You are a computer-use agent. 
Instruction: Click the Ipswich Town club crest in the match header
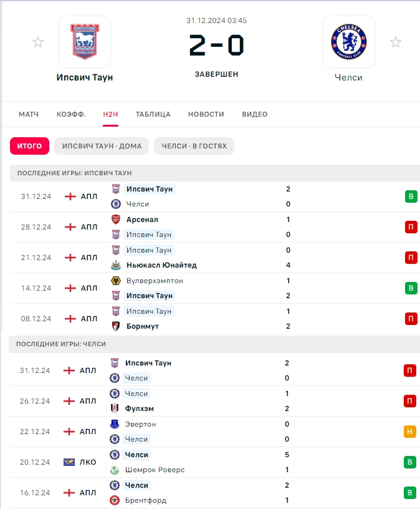85,42
